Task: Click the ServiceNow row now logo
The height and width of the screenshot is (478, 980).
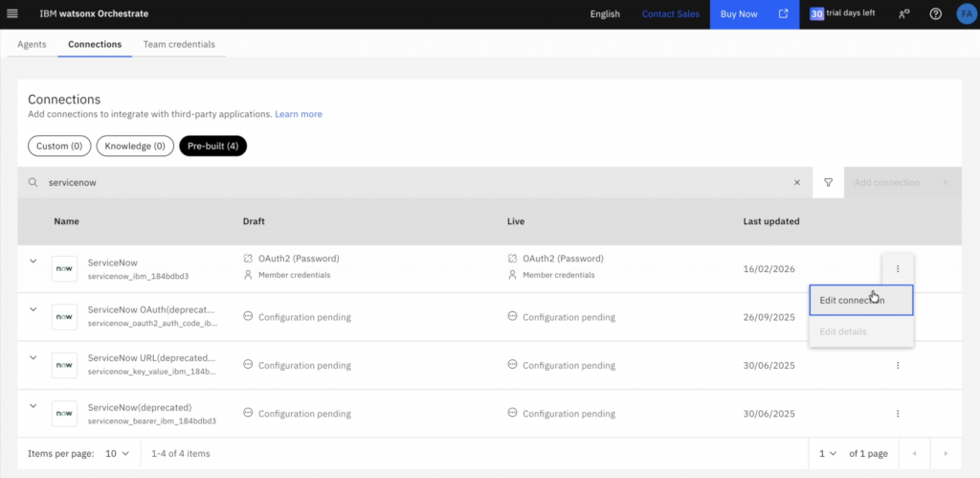Action: click(64, 269)
